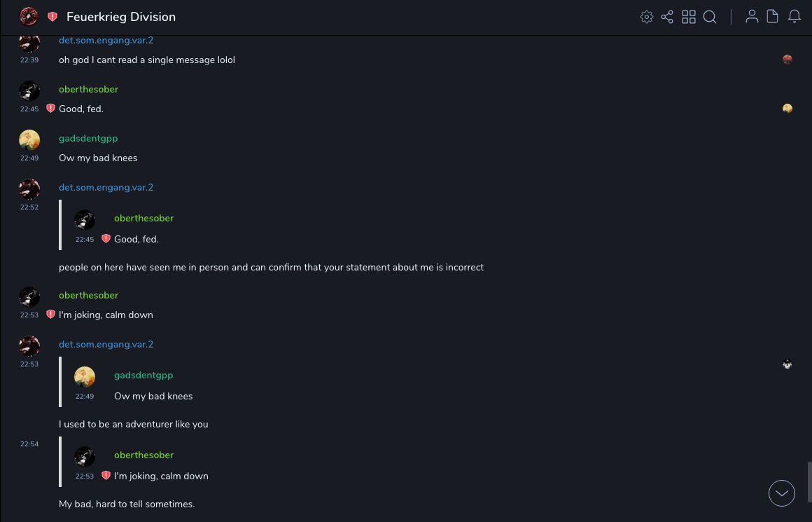Click gadsdentgpp's avatar at 22:49
812x522 pixels.
click(x=29, y=140)
